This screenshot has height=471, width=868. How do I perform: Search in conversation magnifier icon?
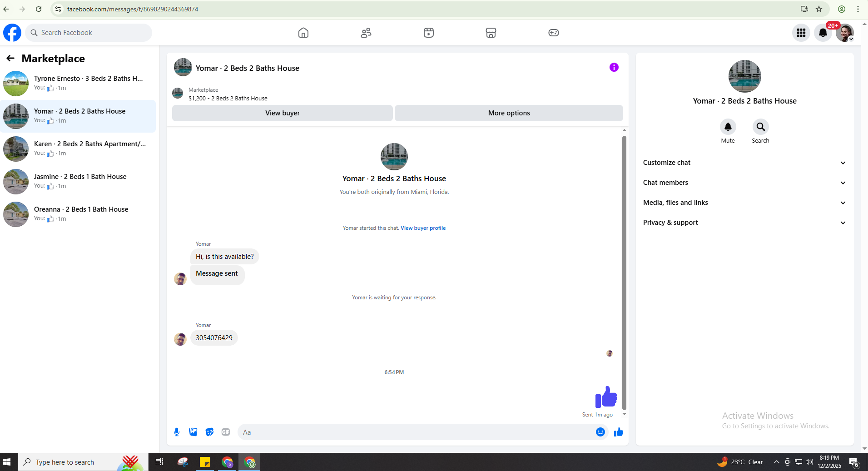[x=761, y=127]
